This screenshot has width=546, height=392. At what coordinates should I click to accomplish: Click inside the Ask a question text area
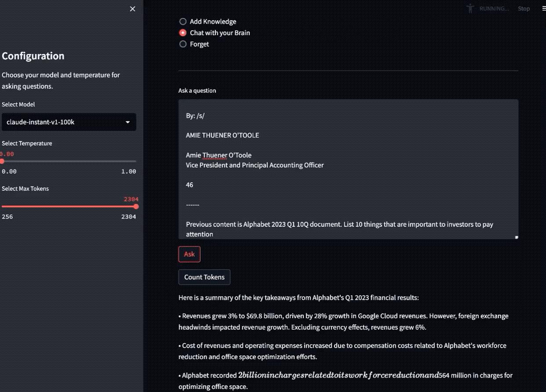(x=347, y=169)
